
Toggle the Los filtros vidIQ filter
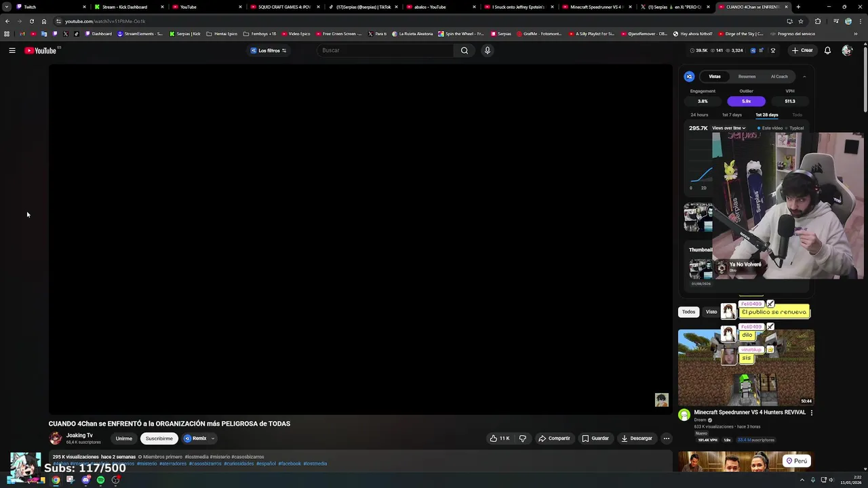click(269, 50)
